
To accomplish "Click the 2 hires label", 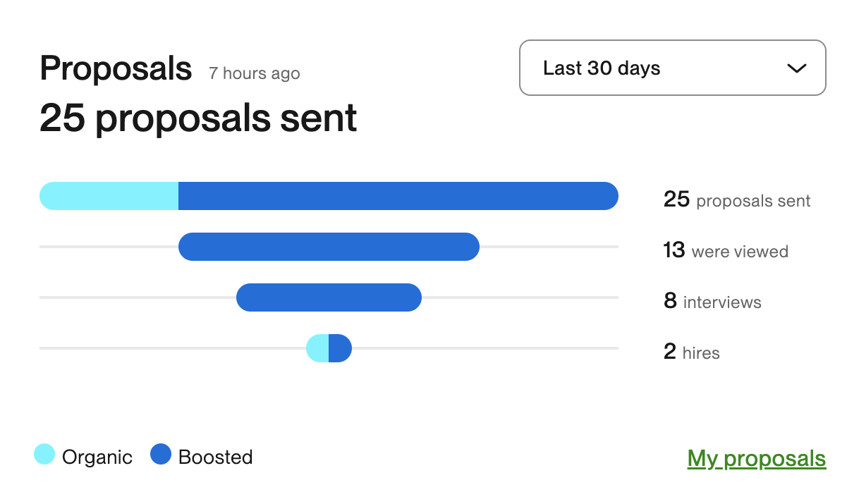I will 691,352.
